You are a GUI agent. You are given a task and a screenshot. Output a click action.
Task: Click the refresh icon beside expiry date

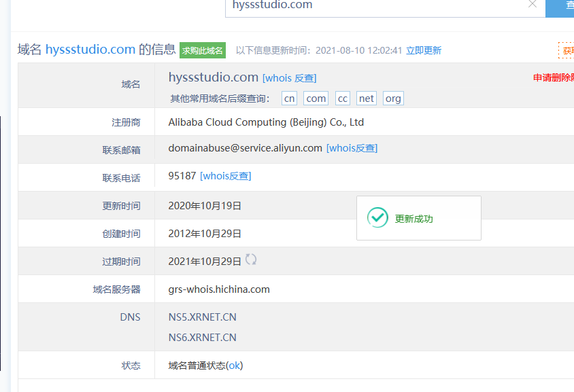(251, 260)
